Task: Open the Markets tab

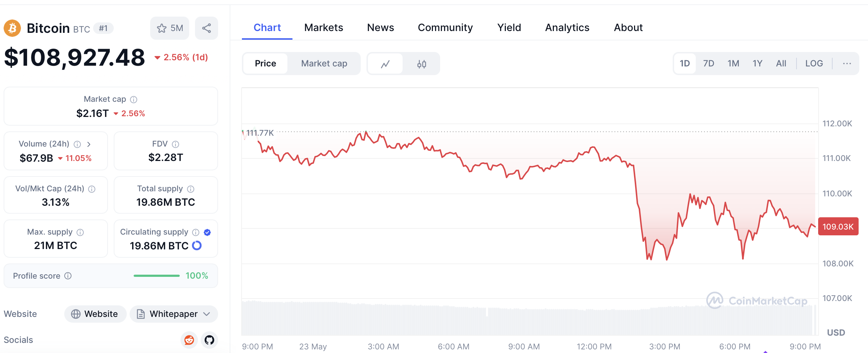Action: (x=324, y=27)
